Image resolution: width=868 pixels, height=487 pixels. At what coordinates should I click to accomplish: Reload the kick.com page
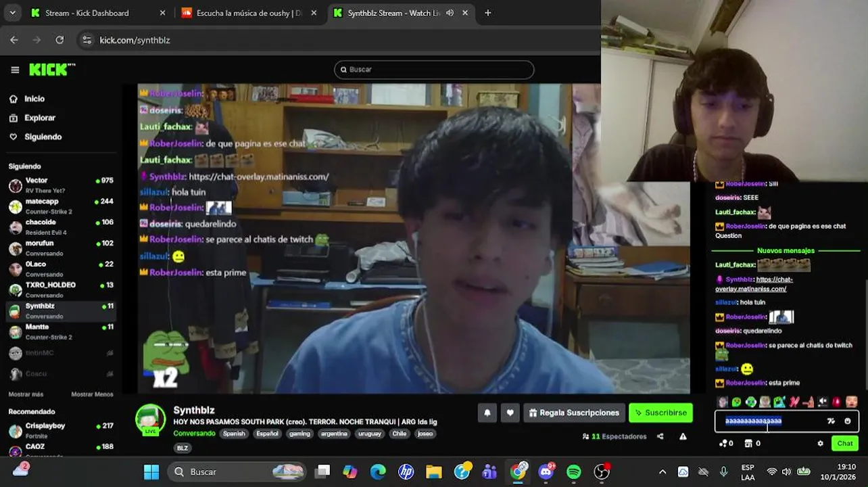pyautogui.click(x=59, y=40)
